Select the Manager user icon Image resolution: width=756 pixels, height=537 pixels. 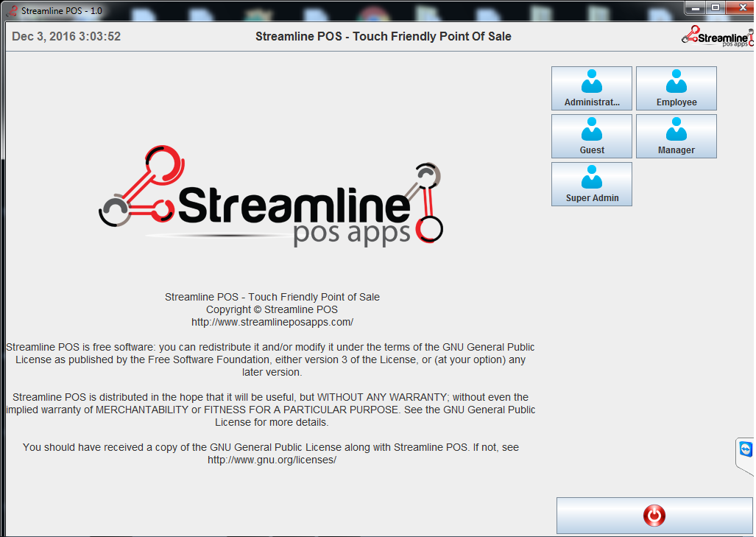coord(676,127)
